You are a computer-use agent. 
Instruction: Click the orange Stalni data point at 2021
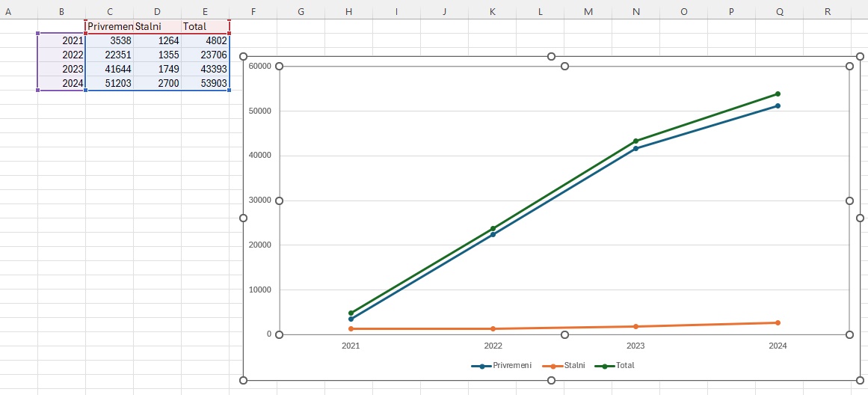(351, 329)
